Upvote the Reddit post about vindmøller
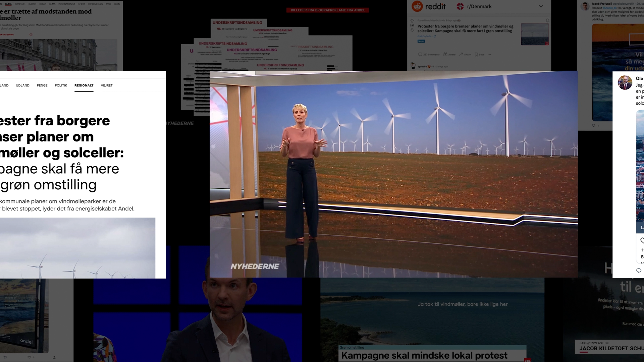The height and width of the screenshot is (362, 644). pos(412,21)
